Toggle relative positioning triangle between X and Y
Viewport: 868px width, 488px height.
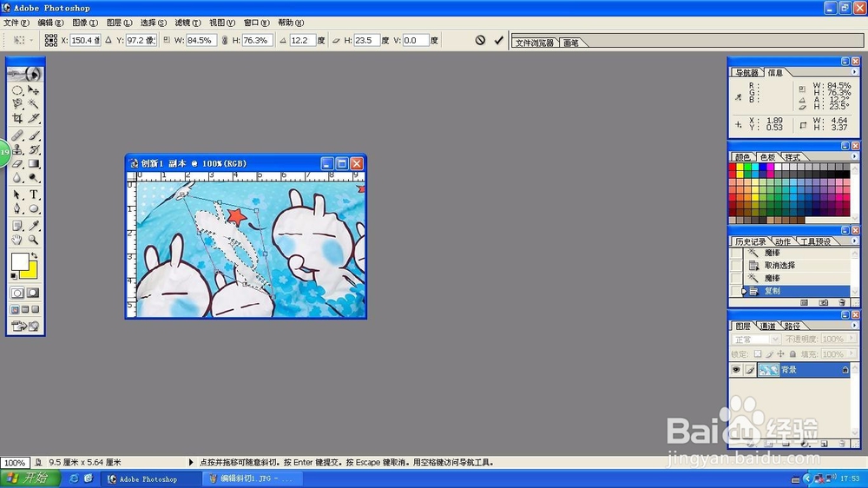click(108, 40)
